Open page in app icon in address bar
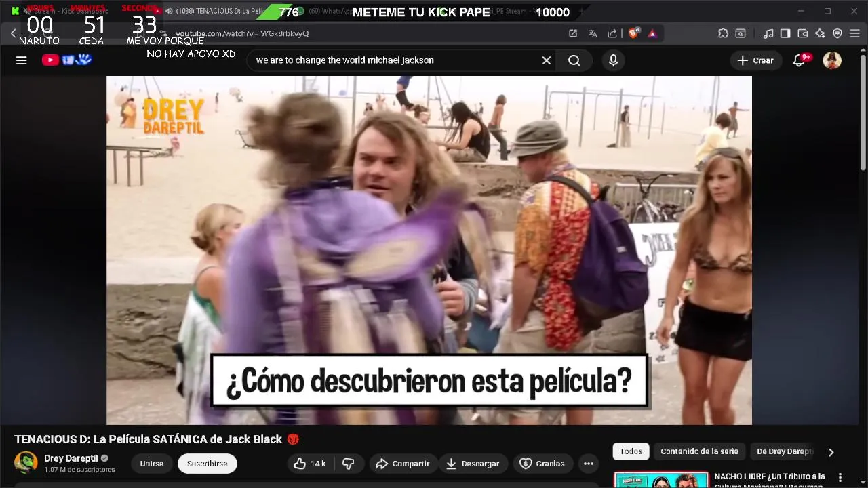868x488 pixels. tap(573, 33)
